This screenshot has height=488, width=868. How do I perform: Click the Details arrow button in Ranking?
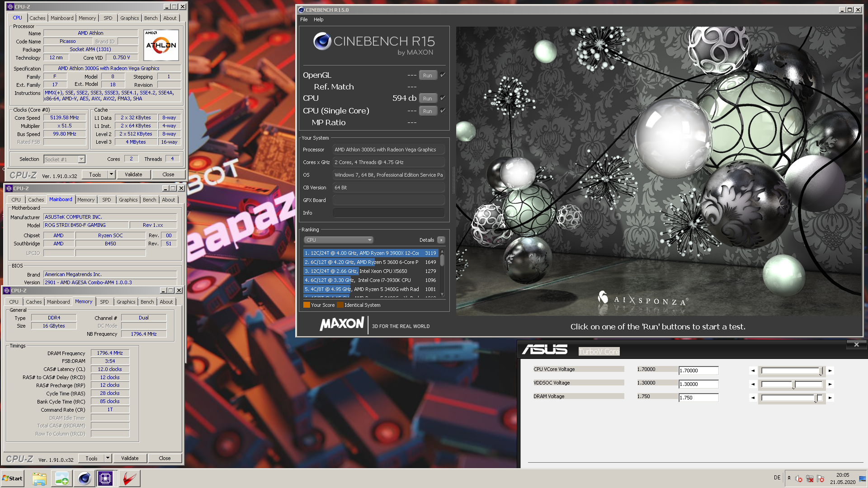click(441, 240)
